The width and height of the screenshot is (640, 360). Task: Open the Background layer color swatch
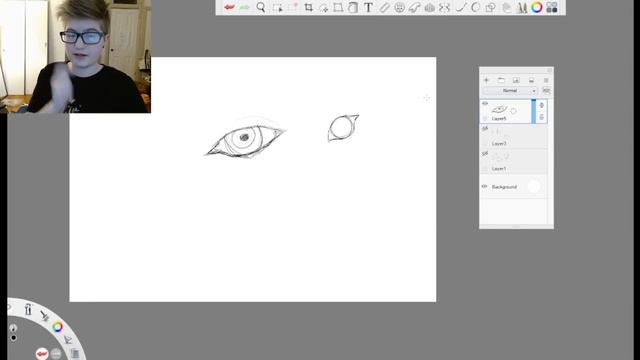point(534,187)
